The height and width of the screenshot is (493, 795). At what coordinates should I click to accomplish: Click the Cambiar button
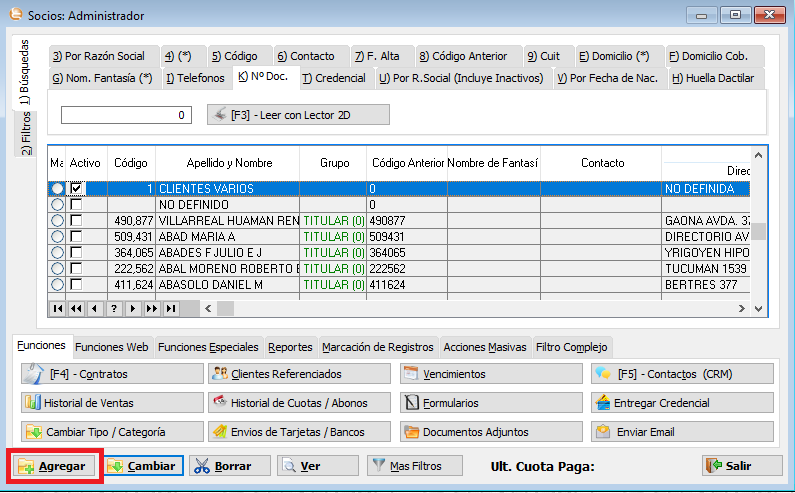point(140,466)
